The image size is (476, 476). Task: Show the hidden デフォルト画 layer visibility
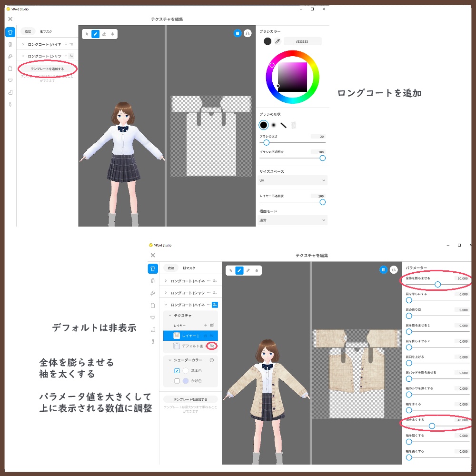211,346
